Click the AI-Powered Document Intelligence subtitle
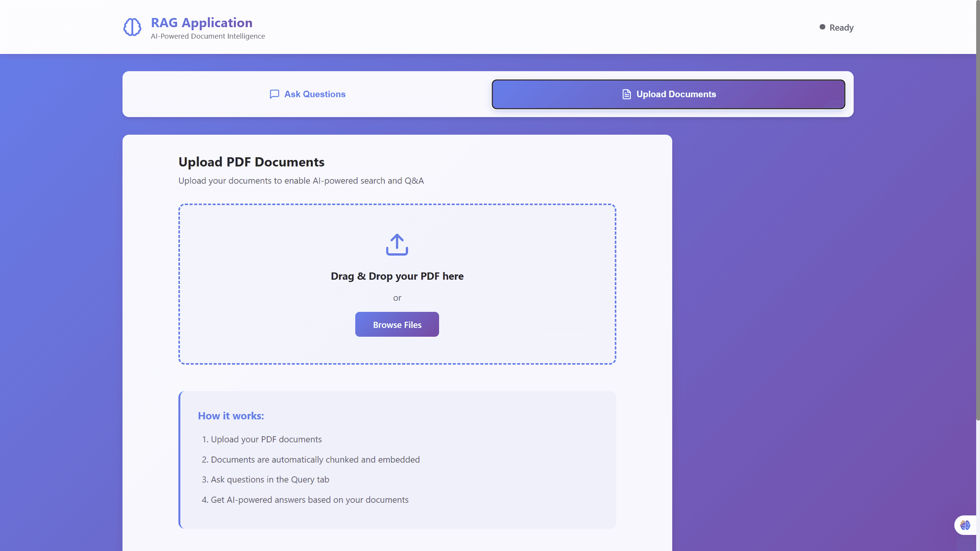 point(208,36)
